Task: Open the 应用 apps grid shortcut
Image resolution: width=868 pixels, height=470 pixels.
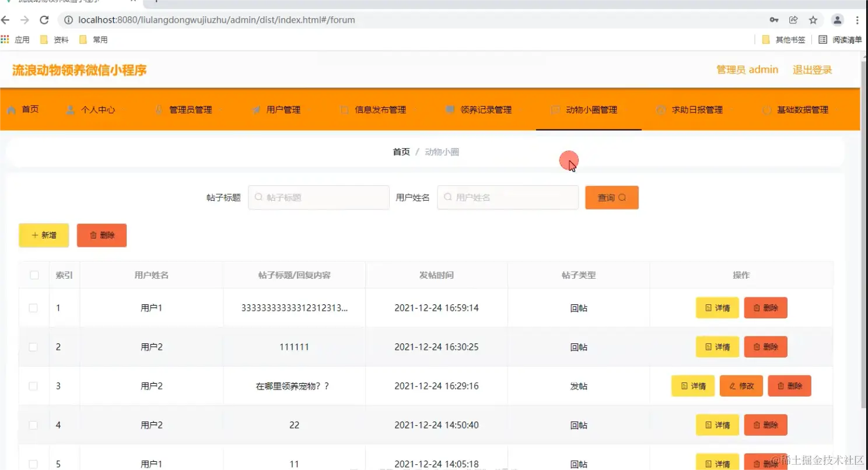Action: coord(15,40)
